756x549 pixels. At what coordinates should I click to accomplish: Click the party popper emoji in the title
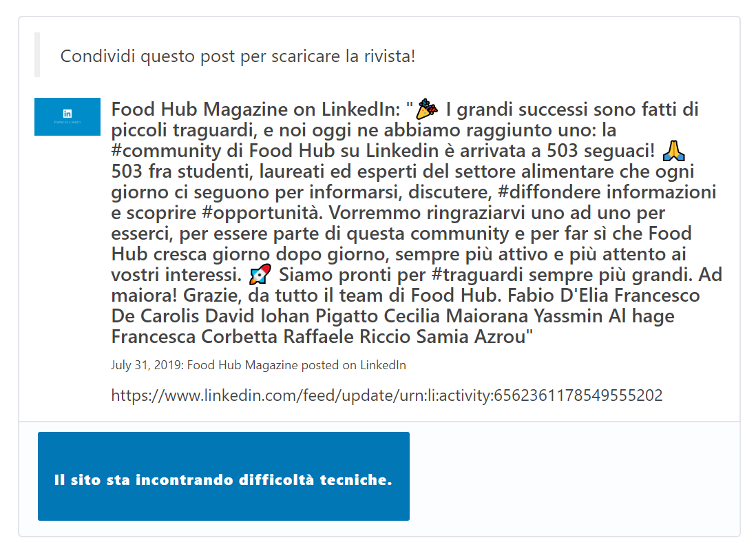coord(427,109)
